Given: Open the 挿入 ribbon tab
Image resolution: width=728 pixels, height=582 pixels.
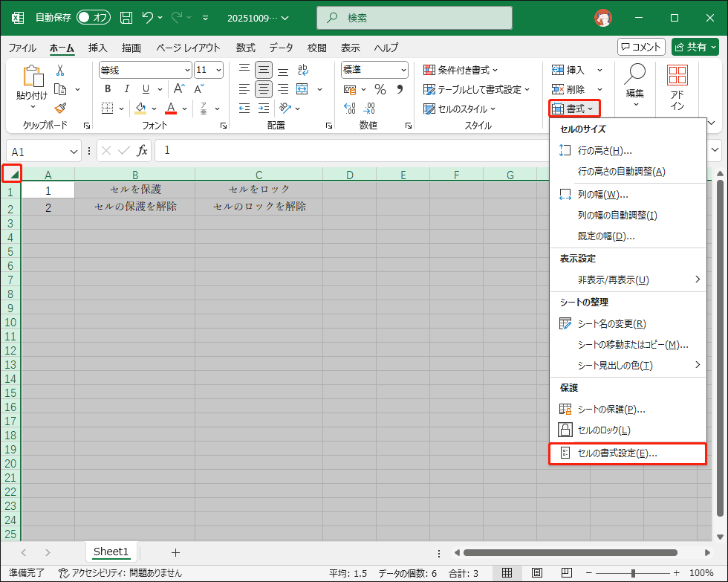Looking at the screenshot, I should coord(97,48).
